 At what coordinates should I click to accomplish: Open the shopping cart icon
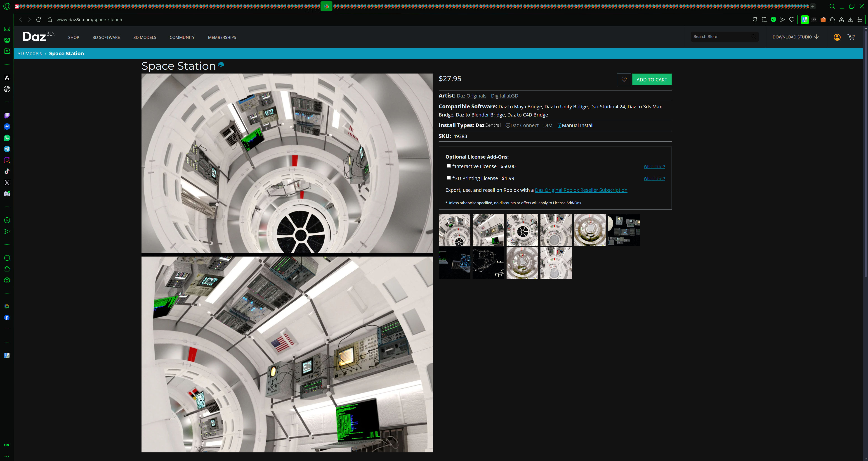[x=851, y=37]
